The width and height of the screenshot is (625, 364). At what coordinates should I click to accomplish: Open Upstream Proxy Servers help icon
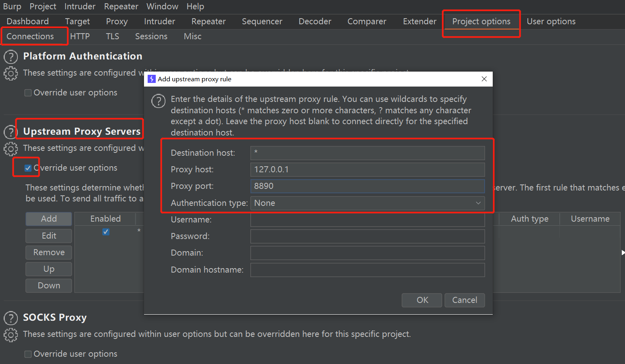point(11,132)
